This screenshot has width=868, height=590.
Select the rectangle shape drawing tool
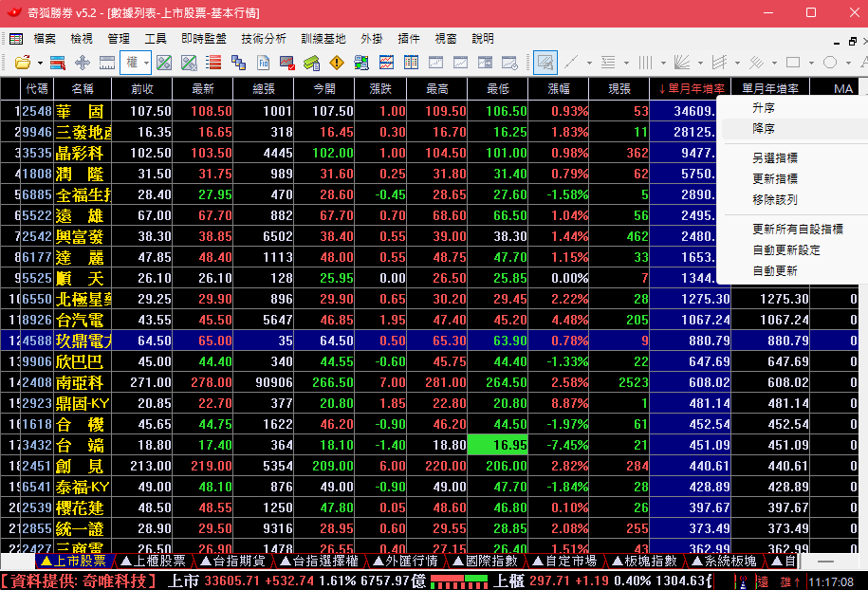coord(792,63)
